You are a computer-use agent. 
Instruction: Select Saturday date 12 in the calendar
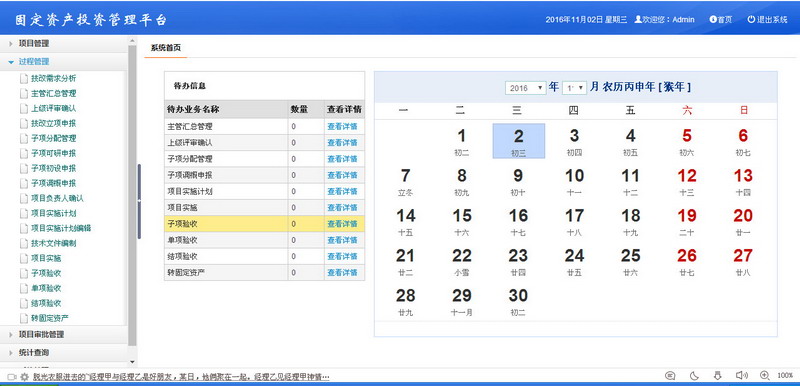point(687,181)
